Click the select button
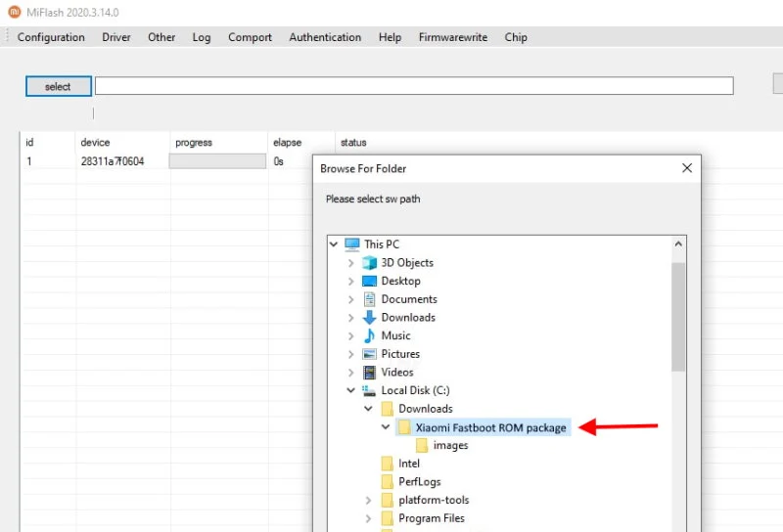The image size is (783, 532). pos(59,86)
